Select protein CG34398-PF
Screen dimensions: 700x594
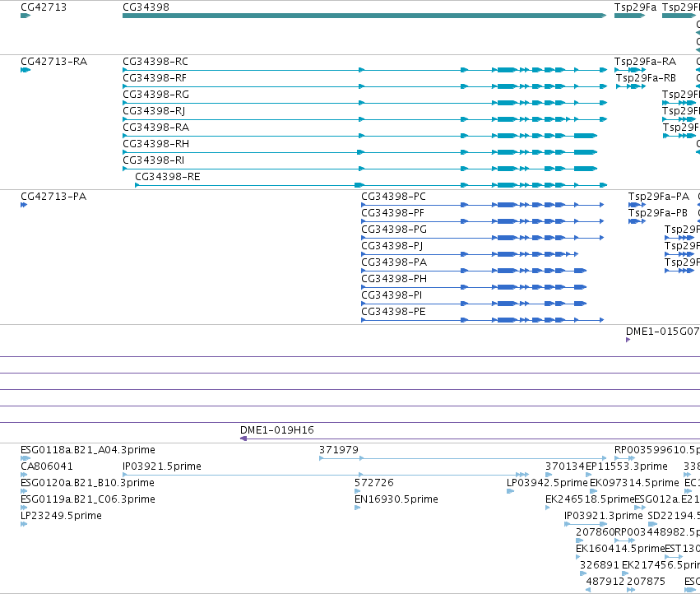pyautogui.click(x=392, y=213)
